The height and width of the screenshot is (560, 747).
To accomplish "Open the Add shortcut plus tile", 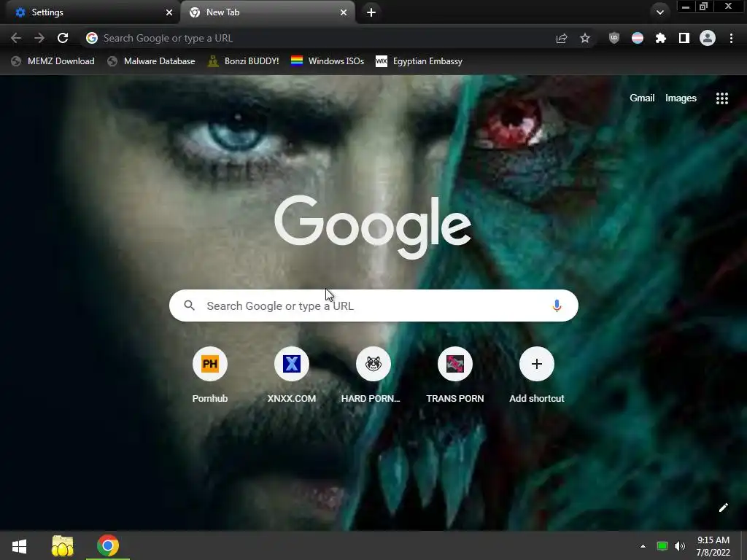I will click(537, 364).
